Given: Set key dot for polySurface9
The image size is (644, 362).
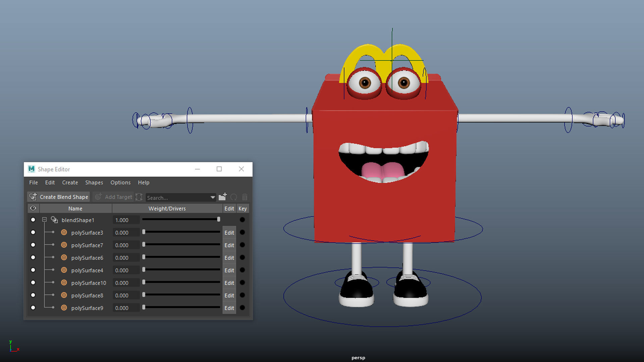Looking at the screenshot, I should coord(242,308).
